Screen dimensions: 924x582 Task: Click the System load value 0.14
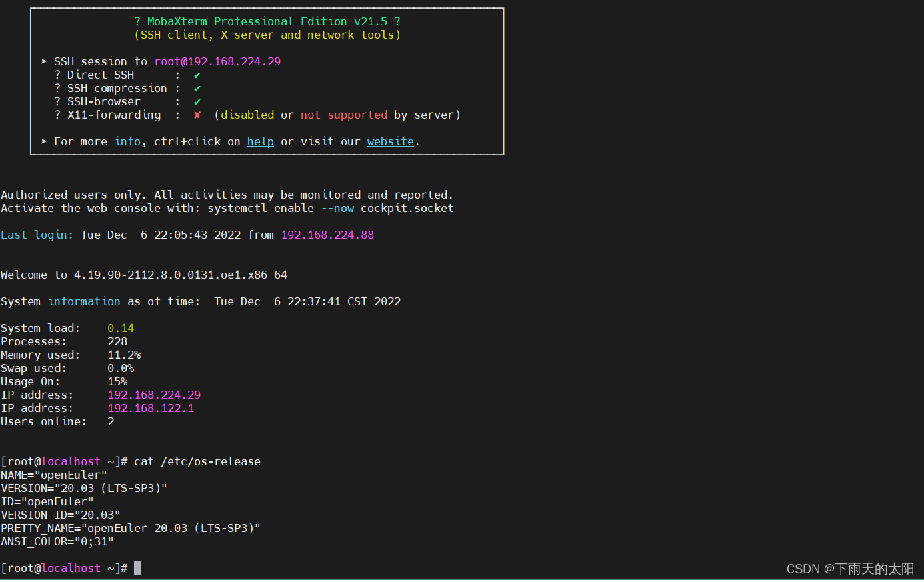pos(121,328)
